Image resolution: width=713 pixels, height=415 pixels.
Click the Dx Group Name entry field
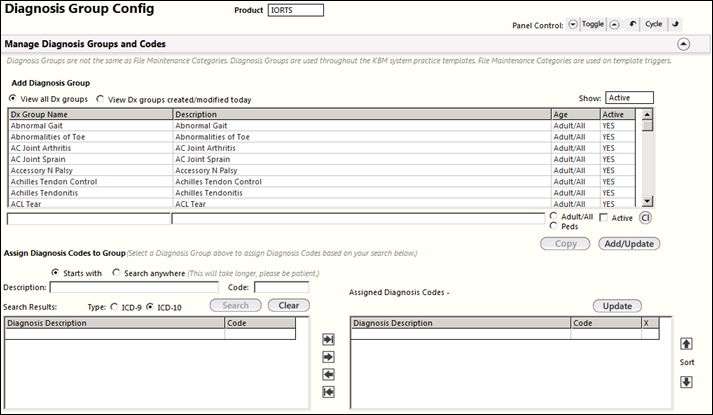pyautogui.click(x=89, y=219)
